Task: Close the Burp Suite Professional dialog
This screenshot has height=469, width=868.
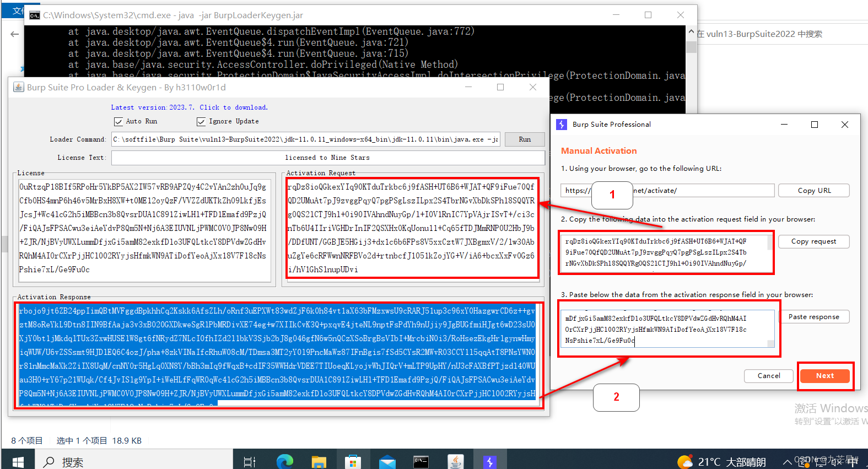Action: point(844,125)
